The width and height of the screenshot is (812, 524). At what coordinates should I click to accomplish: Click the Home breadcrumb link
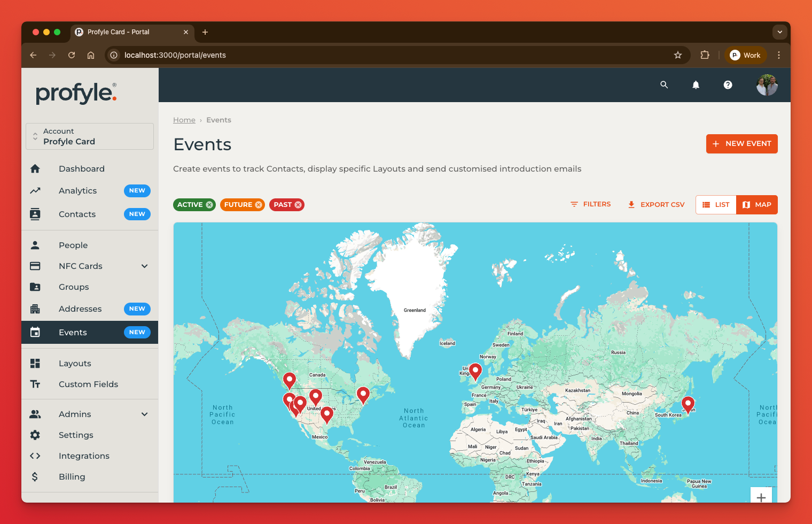click(184, 120)
